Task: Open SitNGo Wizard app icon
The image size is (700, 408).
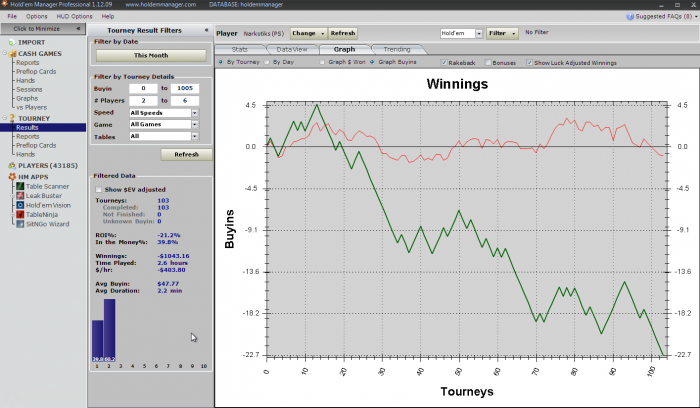Action: pyautogui.click(x=20, y=224)
